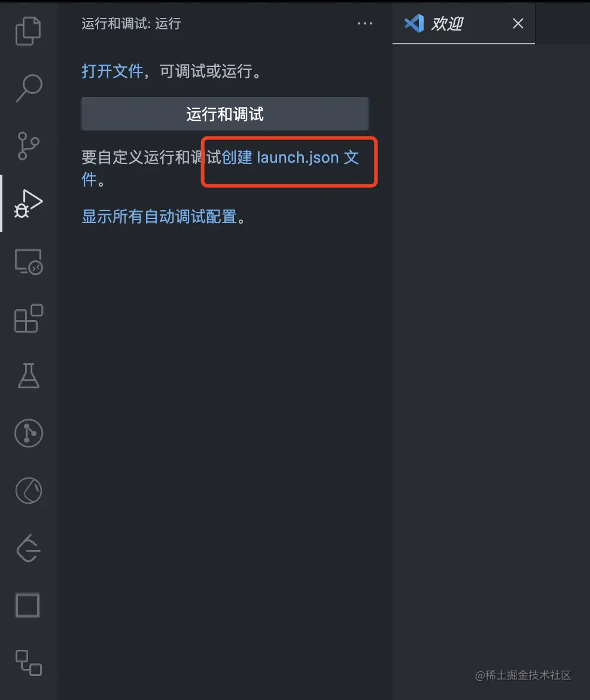Click the 运行和调试 button
The height and width of the screenshot is (700, 590).
pyautogui.click(x=225, y=114)
